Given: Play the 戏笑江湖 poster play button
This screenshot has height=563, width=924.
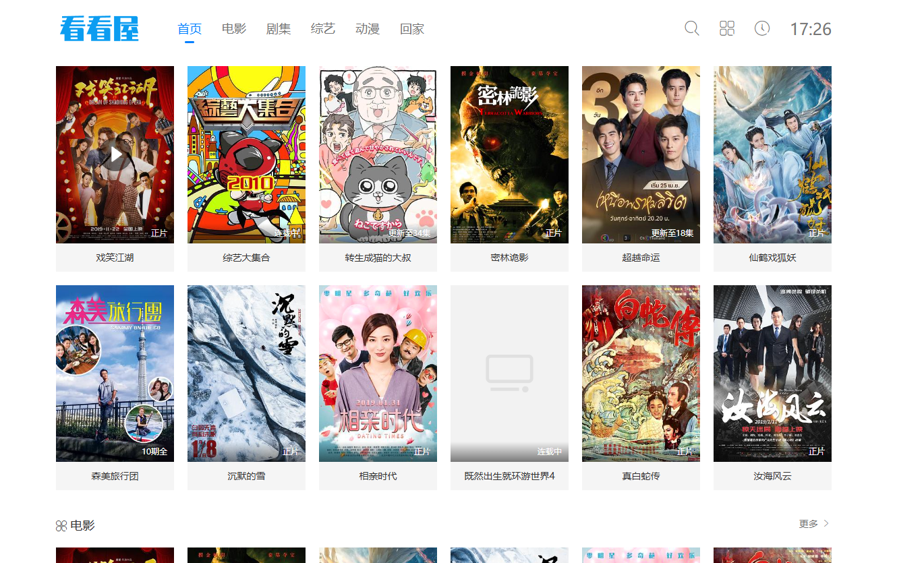Looking at the screenshot, I should tap(115, 155).
